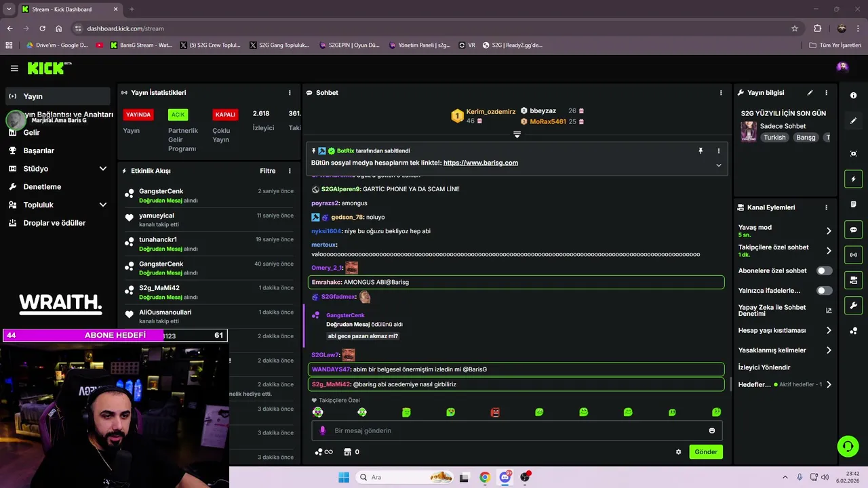Click the Turkish tag
868x488 pixels.
pos(774,138)
